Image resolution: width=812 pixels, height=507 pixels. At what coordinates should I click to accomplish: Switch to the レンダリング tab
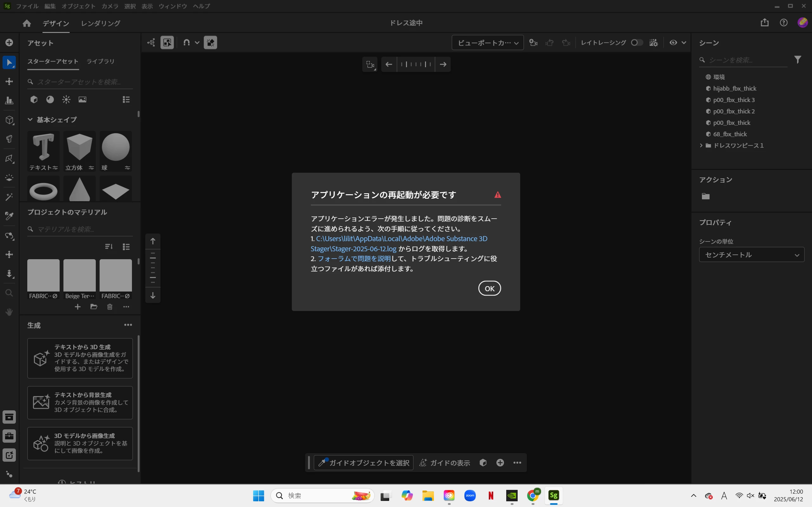(x=101, y=23)
